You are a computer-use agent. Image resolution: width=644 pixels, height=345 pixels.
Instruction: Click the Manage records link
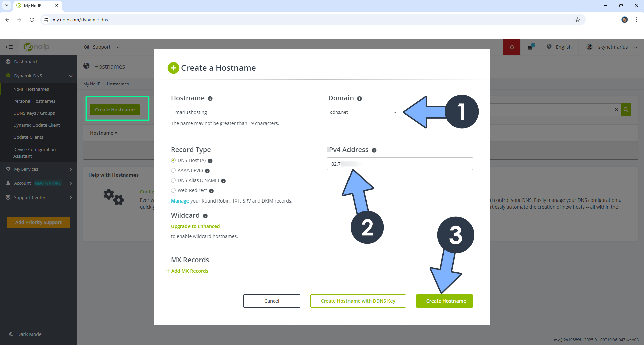pyautogui.click(x=180, y=201)
